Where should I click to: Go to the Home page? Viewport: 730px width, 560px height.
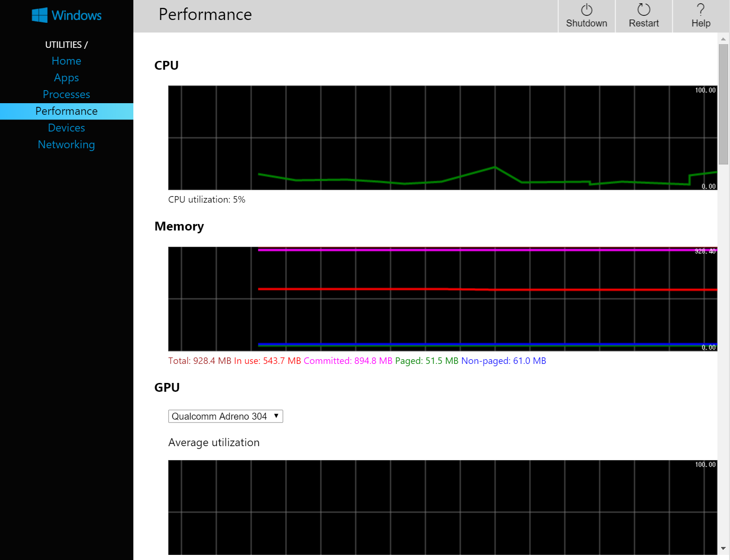coord(66,61)
